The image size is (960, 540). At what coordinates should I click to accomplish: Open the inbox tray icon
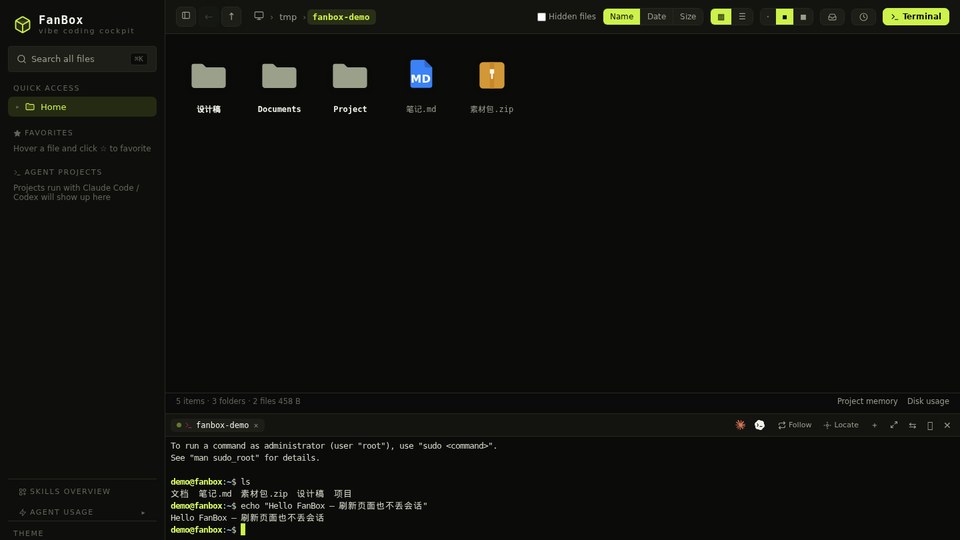832,17
